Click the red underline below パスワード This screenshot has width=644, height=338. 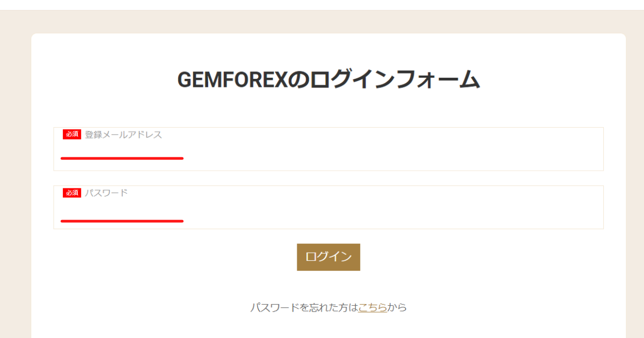coord(122,220)
